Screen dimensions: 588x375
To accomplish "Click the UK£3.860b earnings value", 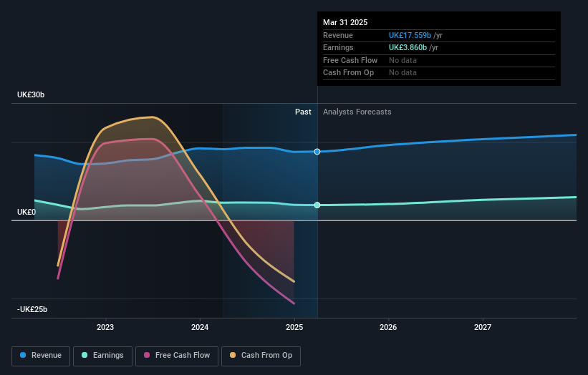I will [x=408, y=47].
